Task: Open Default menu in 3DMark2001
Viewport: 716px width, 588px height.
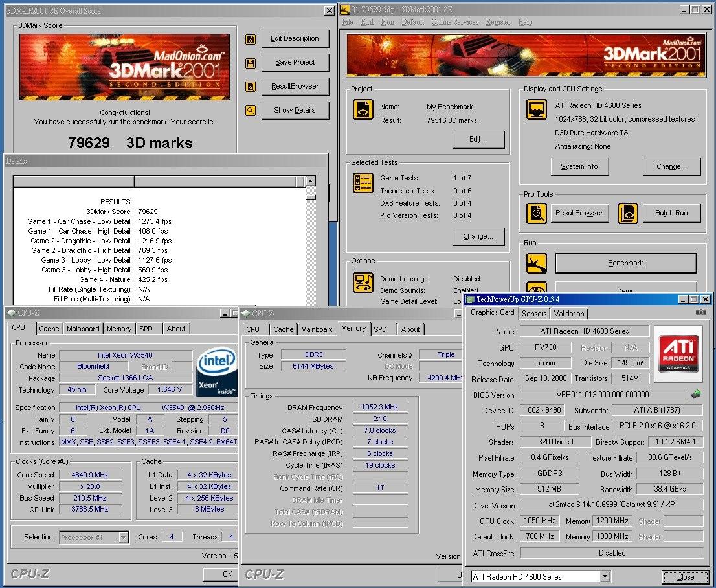Action: (413, 22)
